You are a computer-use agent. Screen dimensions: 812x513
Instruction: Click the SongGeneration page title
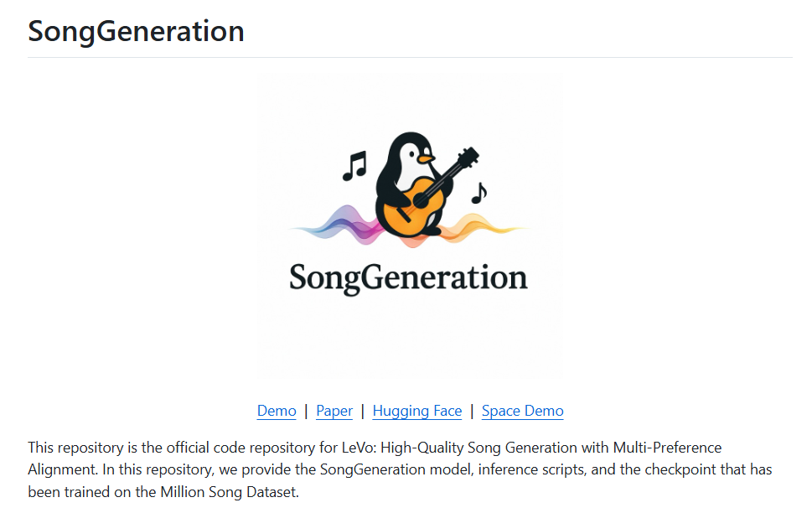[135, 30]
